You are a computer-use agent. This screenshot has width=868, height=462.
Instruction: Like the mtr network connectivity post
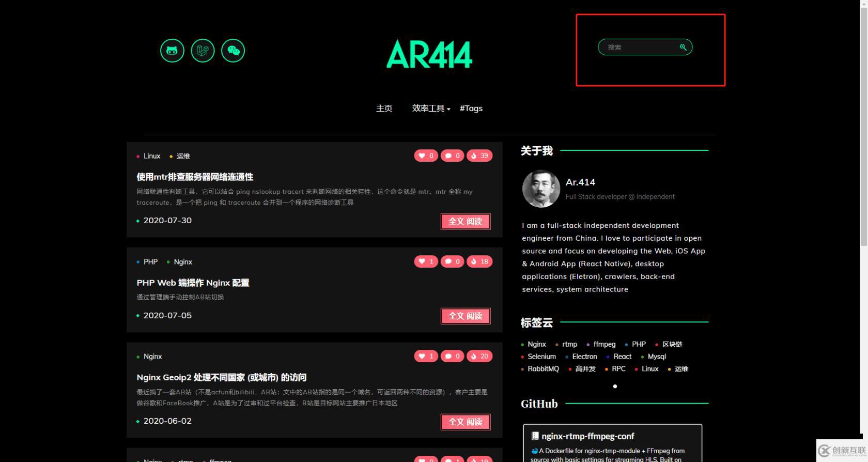tap(426, 156)
